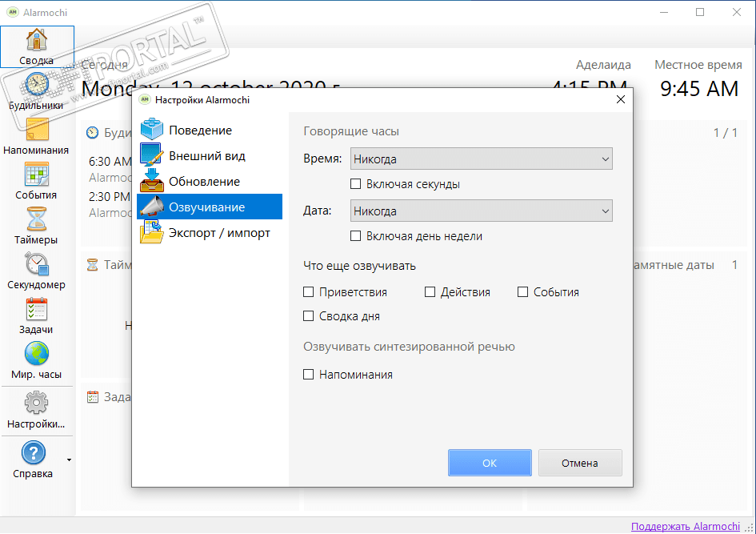Image resolution: width=756 pixels, height=534 pixels.
Task: Click the Отмена button
Action: (580, 463)
